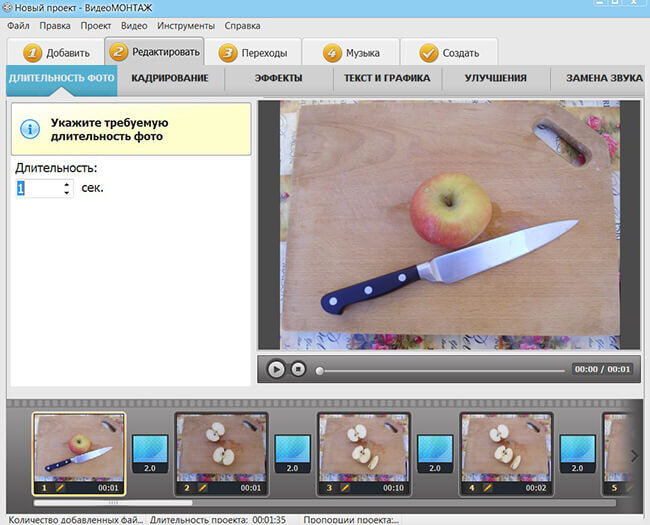Open the transition after clip 3

coord(435,454)
